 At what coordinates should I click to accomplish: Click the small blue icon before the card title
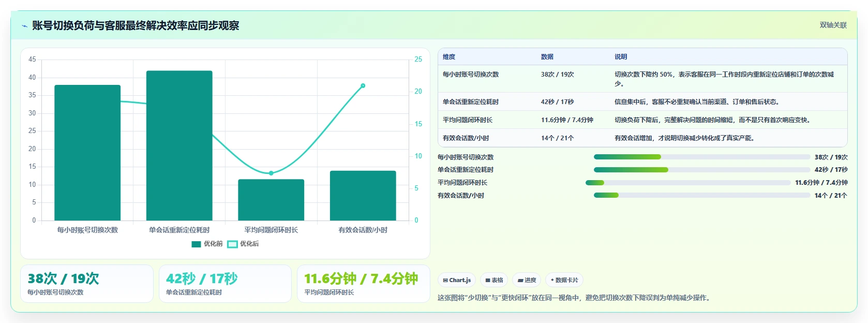click(x=24, y=26)
